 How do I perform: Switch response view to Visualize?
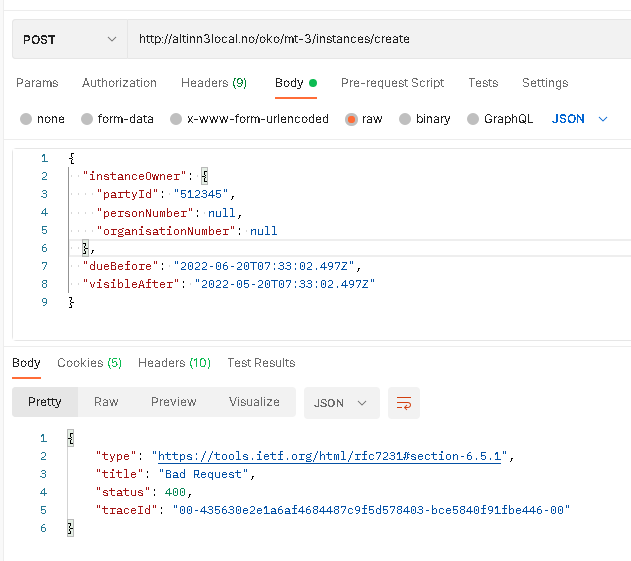tap(254, 402)
